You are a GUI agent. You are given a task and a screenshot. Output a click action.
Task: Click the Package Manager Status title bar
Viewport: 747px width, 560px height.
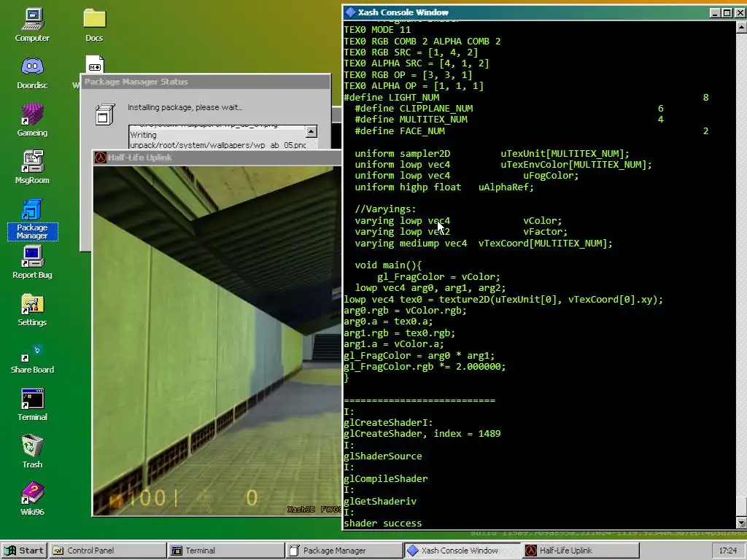[x=205, y=82]
